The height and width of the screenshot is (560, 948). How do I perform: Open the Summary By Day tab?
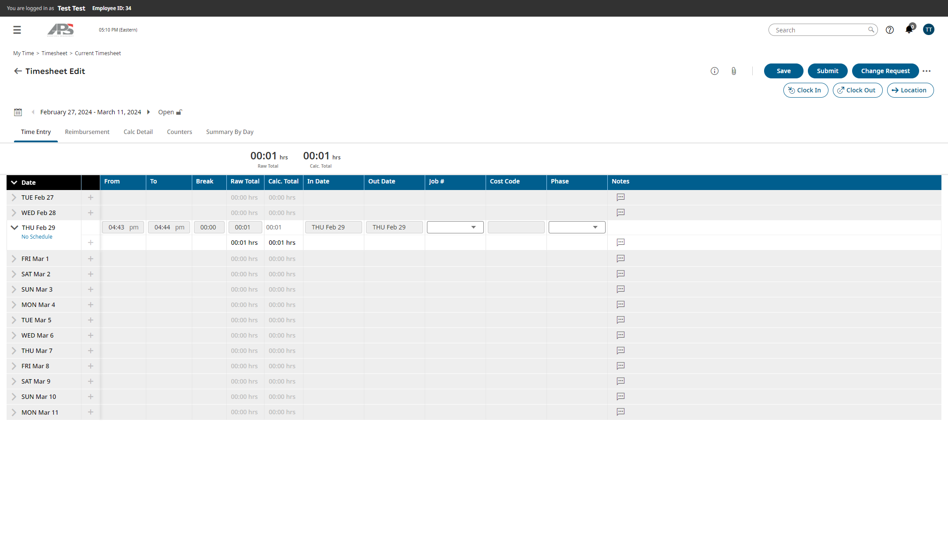pos(230,132)
